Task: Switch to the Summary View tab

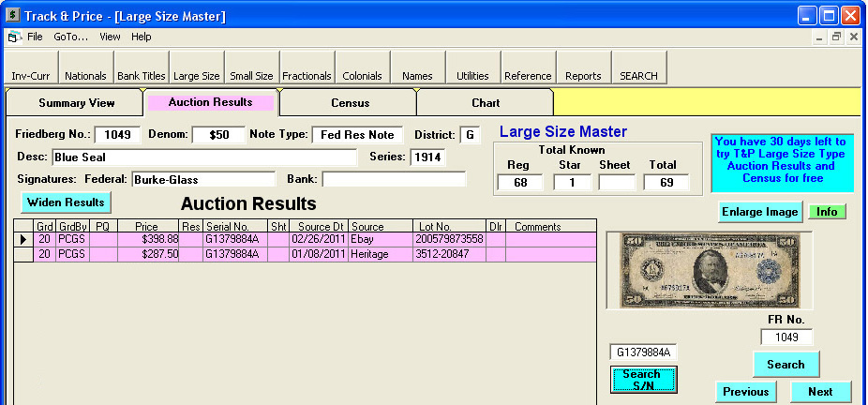Action: [76, 103]
